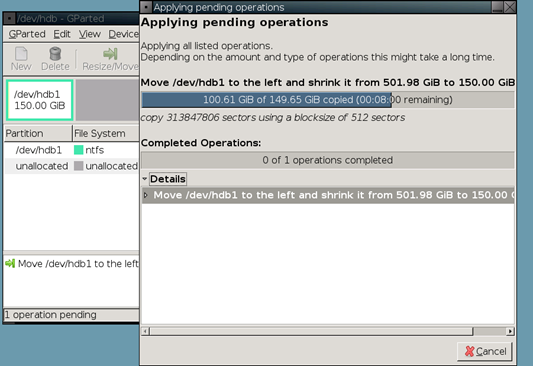Click the bold 'Applying pending operations' heading
Image resolution: width=533 pixels, height=366 pixels.
coord(235,22)
